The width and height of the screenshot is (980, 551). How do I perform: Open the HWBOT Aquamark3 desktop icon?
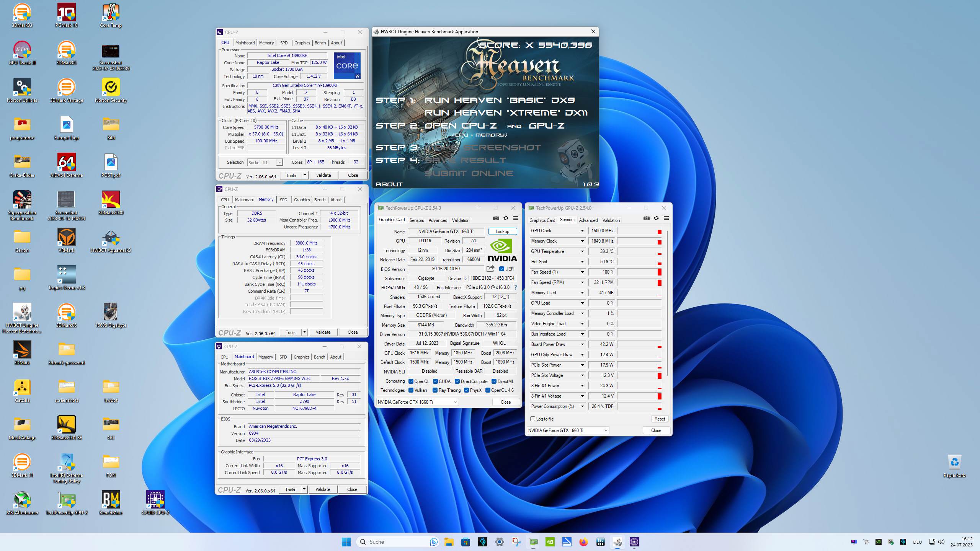[111, 240]
